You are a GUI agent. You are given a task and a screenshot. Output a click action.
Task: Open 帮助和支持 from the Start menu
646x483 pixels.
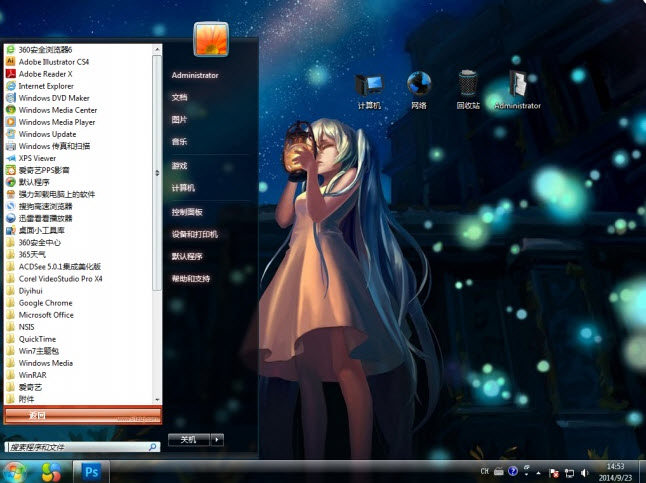coord(191,279)
